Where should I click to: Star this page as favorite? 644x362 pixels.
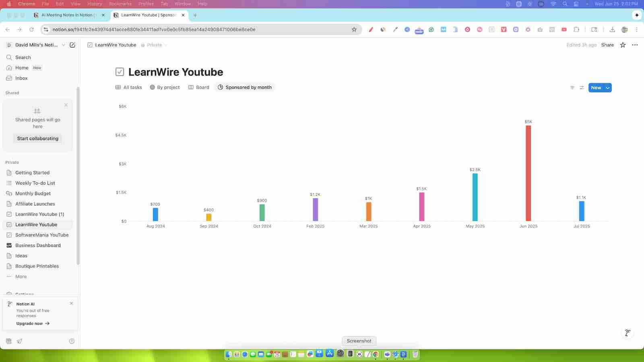coord(623,45)
